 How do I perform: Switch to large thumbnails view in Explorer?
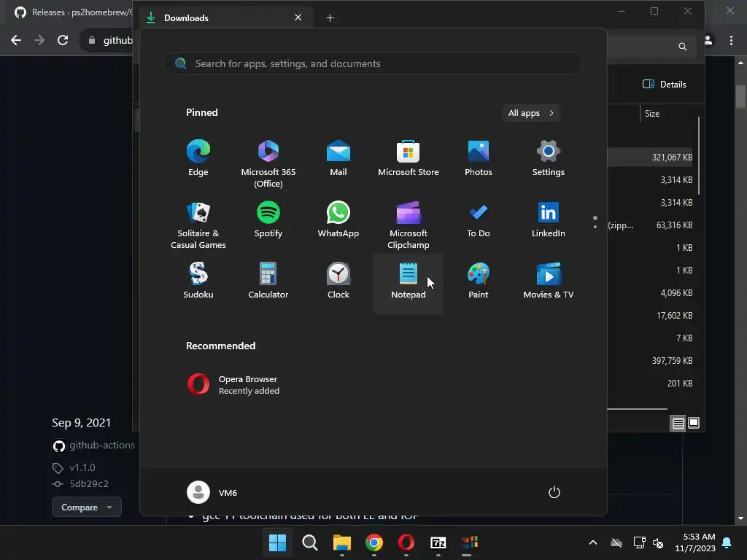tap(694, 423)
